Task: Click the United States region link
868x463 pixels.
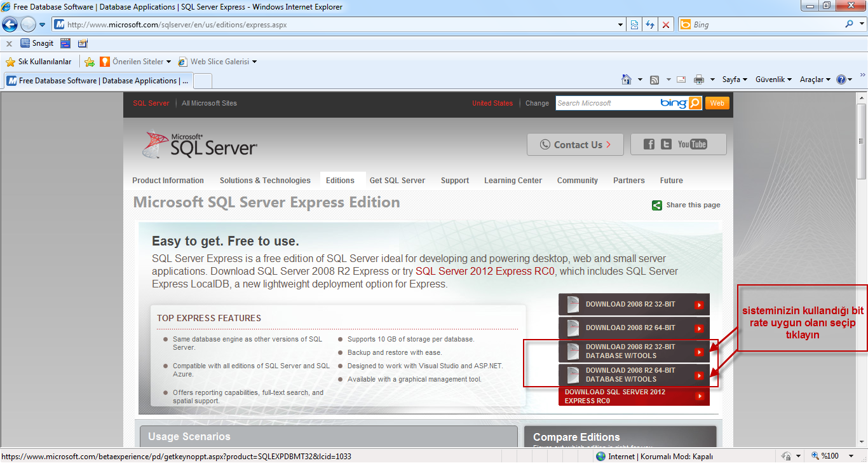Action: point(492,103)
